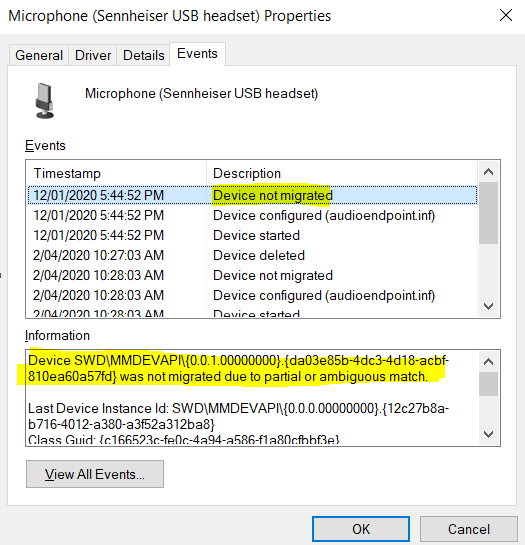Click the Cancel button
Image resolution: width=525 pixels, height=545 pixels.
[x=468, y=529]
